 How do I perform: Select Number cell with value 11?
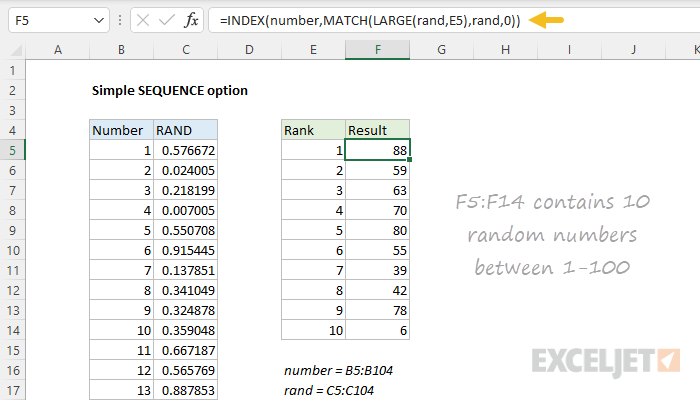pos(121,350)
